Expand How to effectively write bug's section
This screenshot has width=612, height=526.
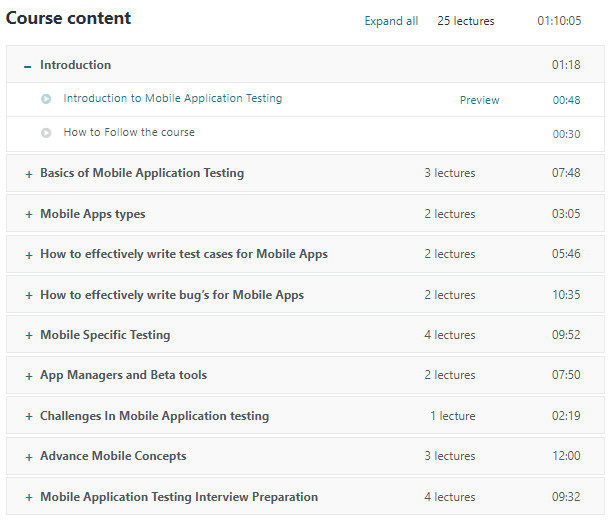coord(171,295)
